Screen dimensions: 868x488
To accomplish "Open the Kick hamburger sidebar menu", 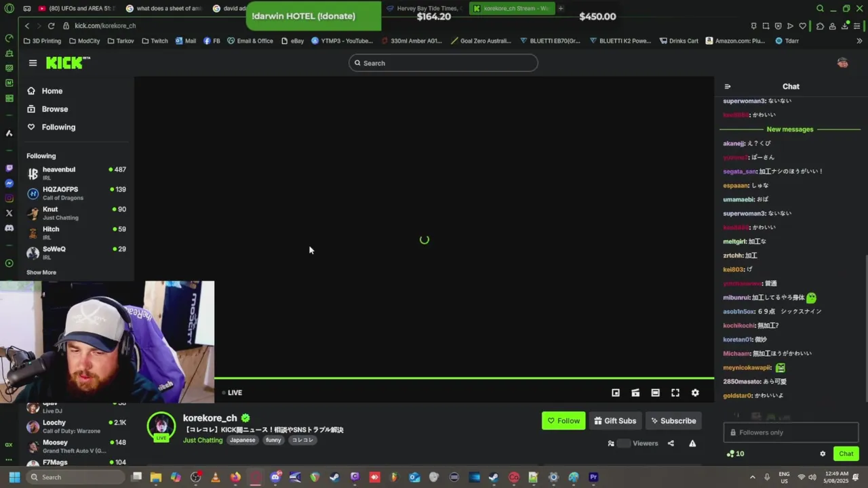I will pyautogui.click(x=33, y=63).
